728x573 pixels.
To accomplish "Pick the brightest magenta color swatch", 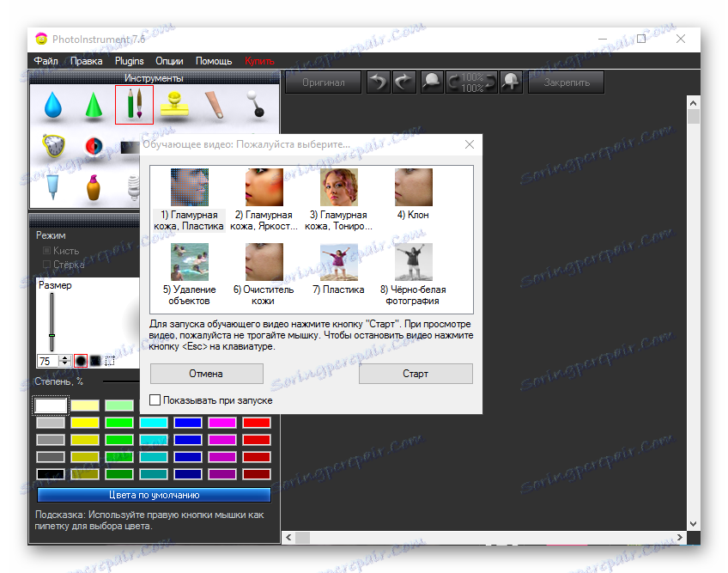I will [222, 423].
